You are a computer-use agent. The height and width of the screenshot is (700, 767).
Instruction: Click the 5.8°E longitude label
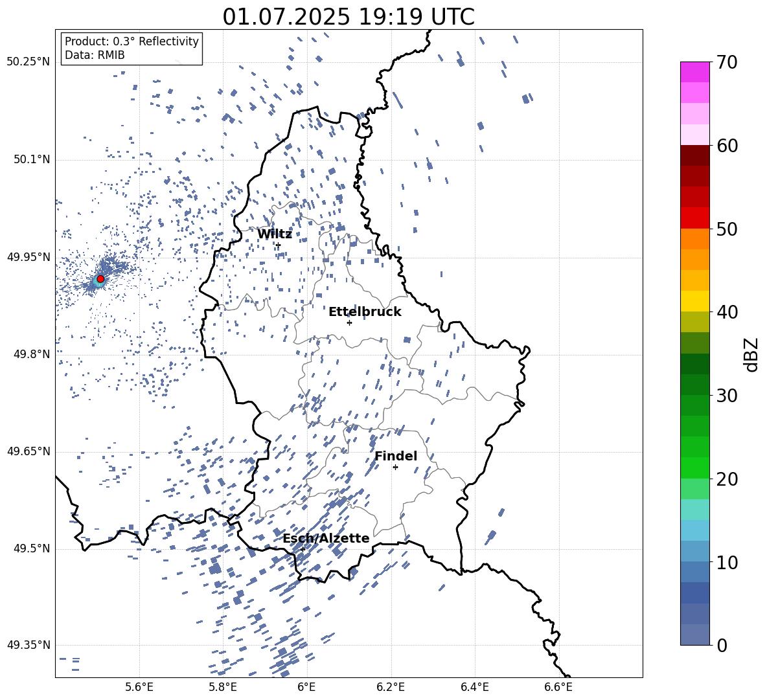click(x=223, y=687)
